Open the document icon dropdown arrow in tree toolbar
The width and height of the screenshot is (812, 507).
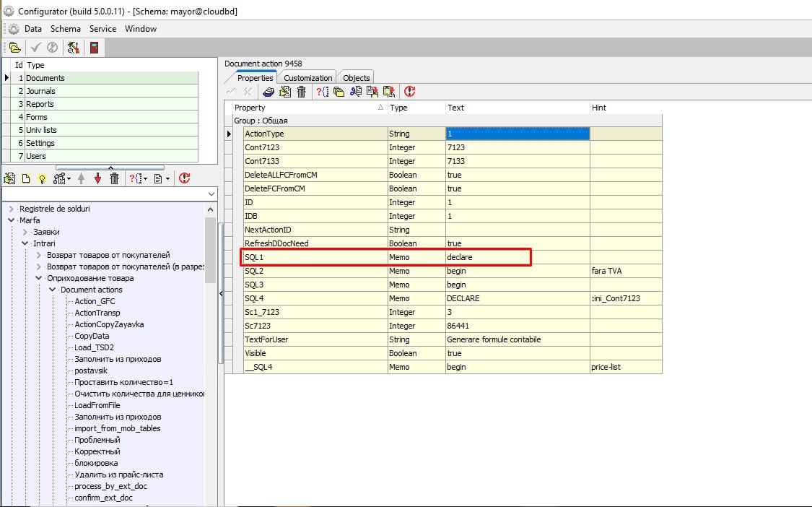click(x=167, y=179)
